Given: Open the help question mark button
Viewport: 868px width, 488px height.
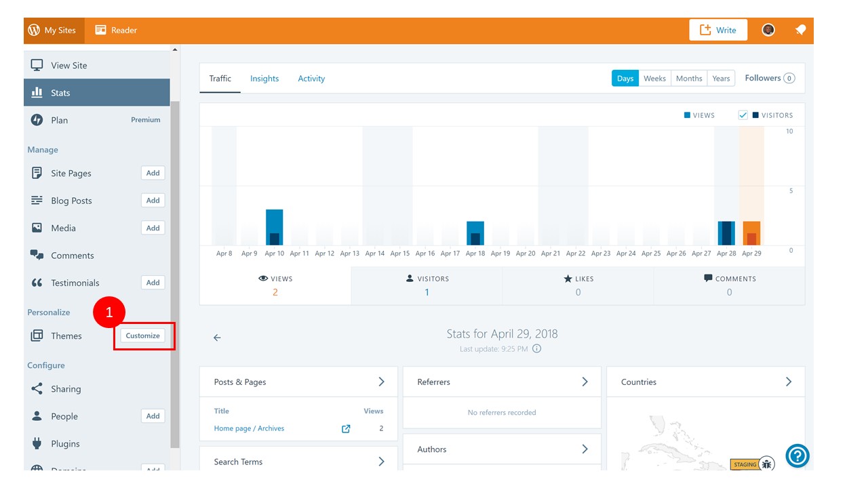Looking at the screenshot, I should 797,456.
